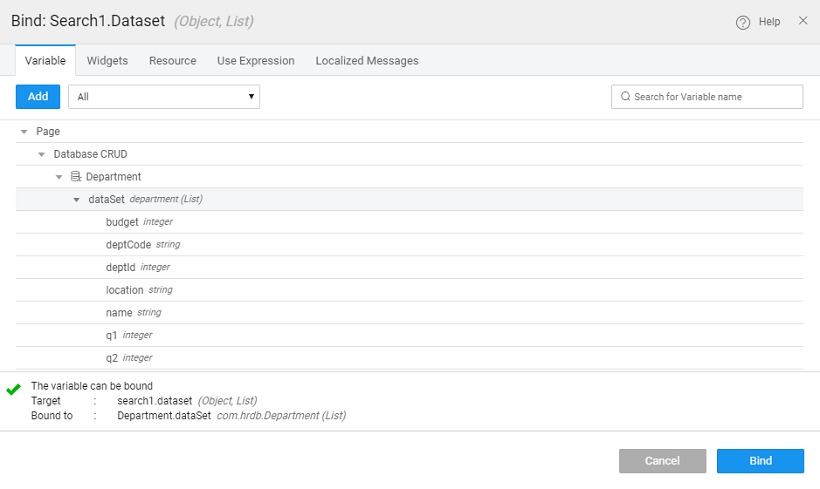Viewport: 820px width, 489px height.
Task: Collapse the Department variable node
Action: [59, 177]
